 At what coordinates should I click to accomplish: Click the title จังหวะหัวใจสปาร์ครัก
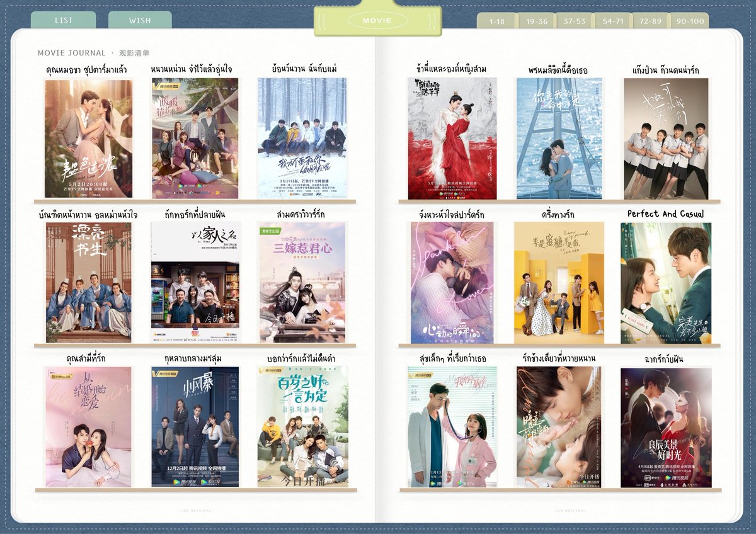pos(452,215)
